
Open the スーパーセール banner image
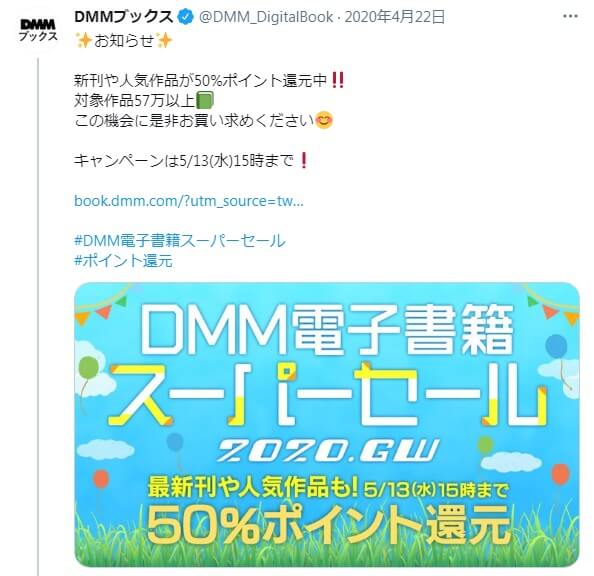pos(327,424)
